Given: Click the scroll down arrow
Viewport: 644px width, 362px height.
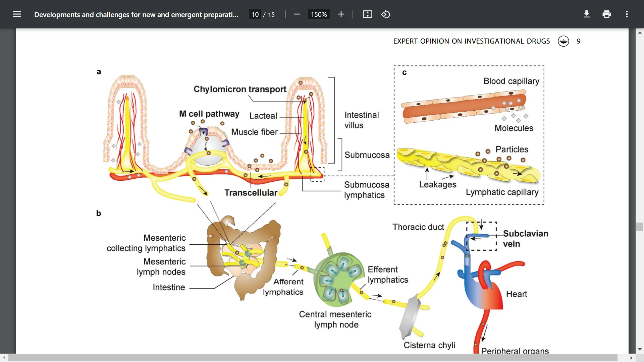Looking at the screenshot, I should click(x=640, y=349).
